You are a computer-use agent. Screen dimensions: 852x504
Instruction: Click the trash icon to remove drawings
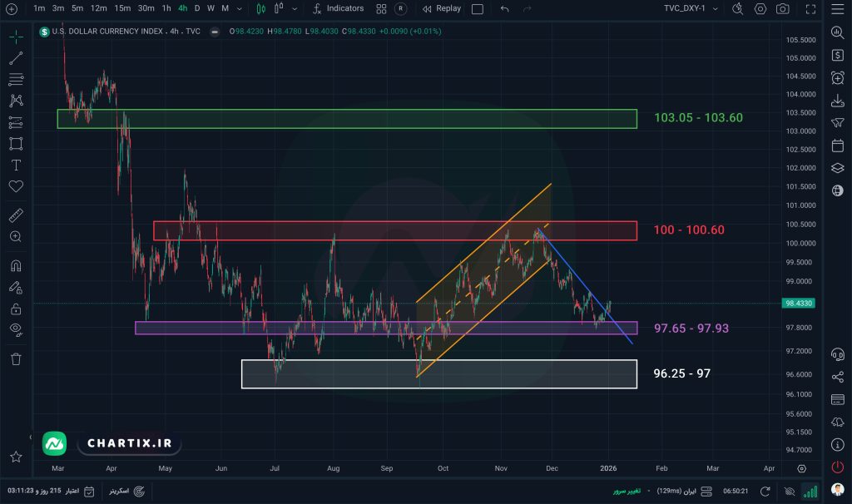pos(16,359)
